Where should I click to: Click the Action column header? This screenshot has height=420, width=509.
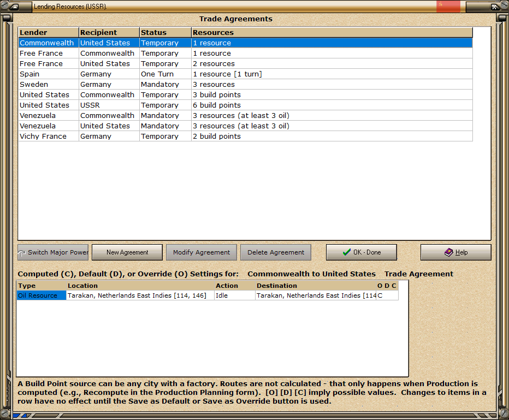[235, 286]
